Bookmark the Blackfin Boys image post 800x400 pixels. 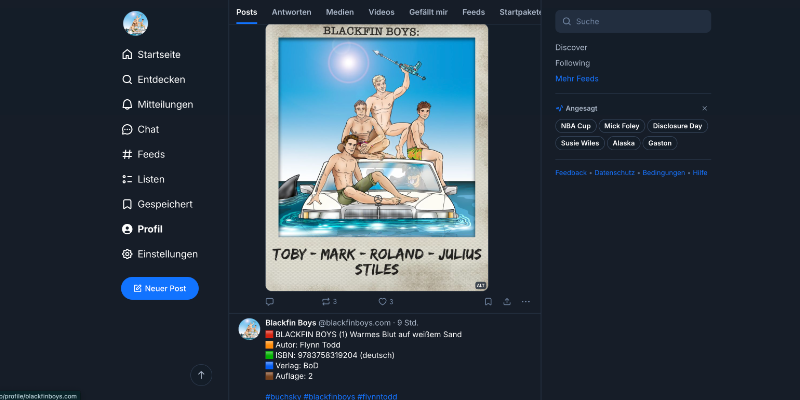tap(488, 301)
